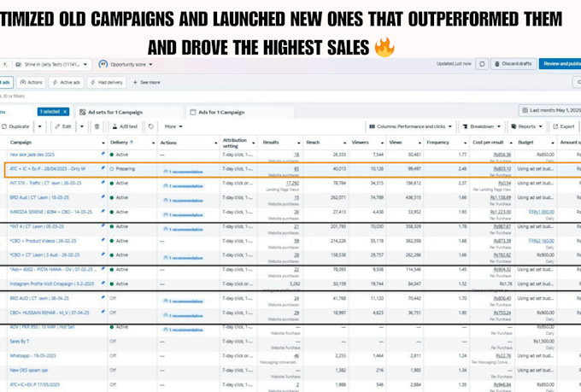Viewport: 581px width, 392px height.
Task: Click 1 recommendation on INT STK Traffic row
Action: [183, 186]
